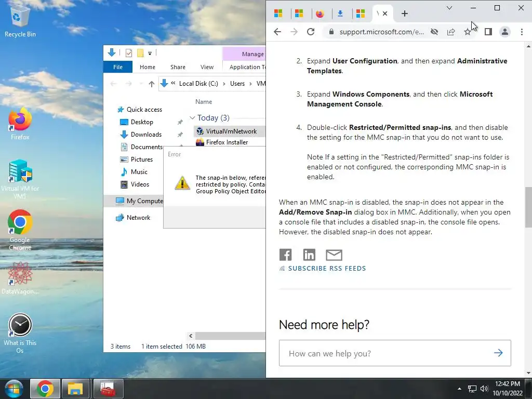This screenshot has height=399, width=532.
Task: Collapse the Today (3) group
Action: pos(192,118)
